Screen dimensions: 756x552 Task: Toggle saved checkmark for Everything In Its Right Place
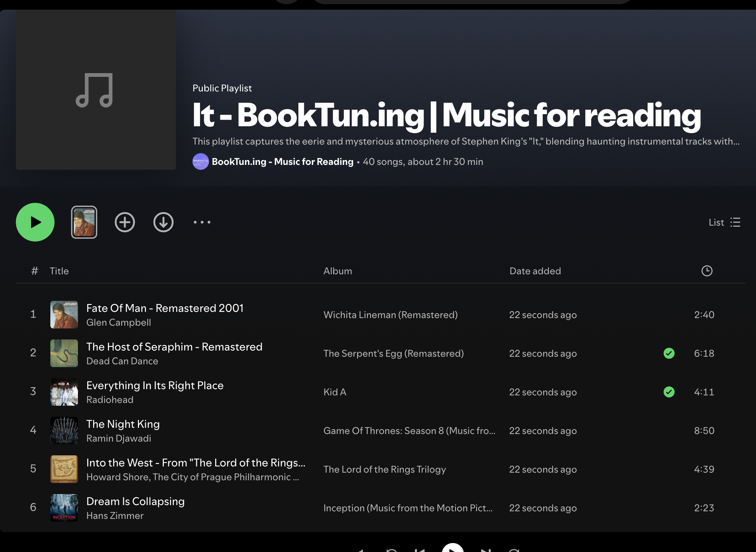(669, 392)
